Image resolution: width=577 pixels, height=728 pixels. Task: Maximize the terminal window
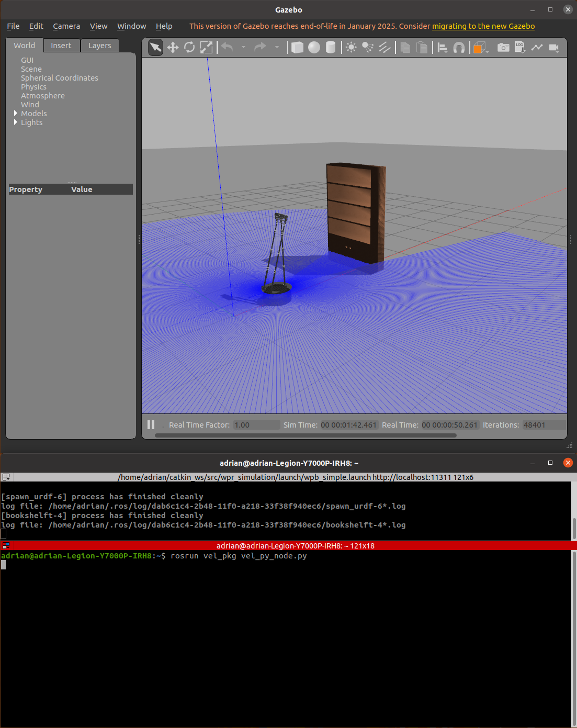(550, 463)
